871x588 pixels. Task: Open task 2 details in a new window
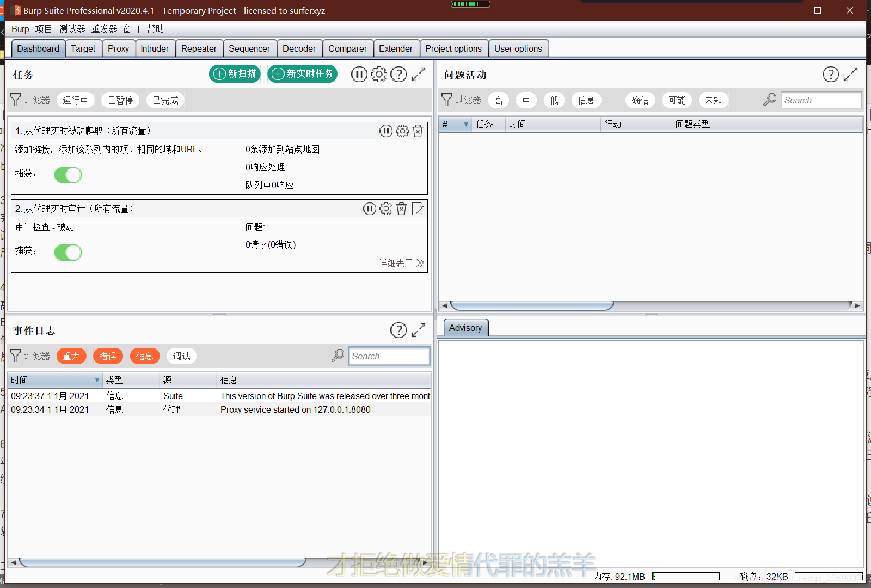click(x=418, y=209)
